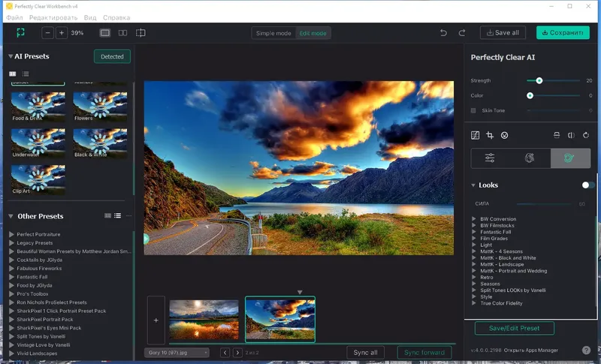The height and width of the screenshot is (364, 601).
Task: Toggle the Looks switch on
Action: 588,185
